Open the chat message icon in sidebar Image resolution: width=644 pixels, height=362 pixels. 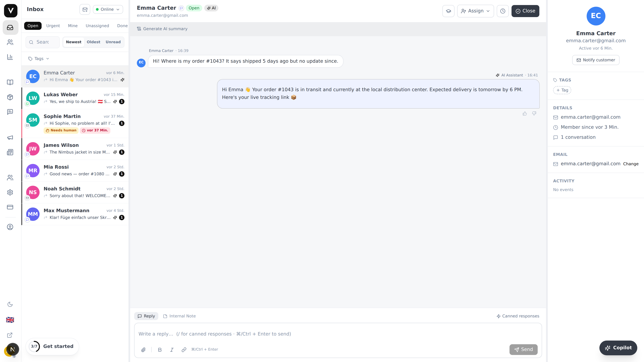[x=10, y=112]
